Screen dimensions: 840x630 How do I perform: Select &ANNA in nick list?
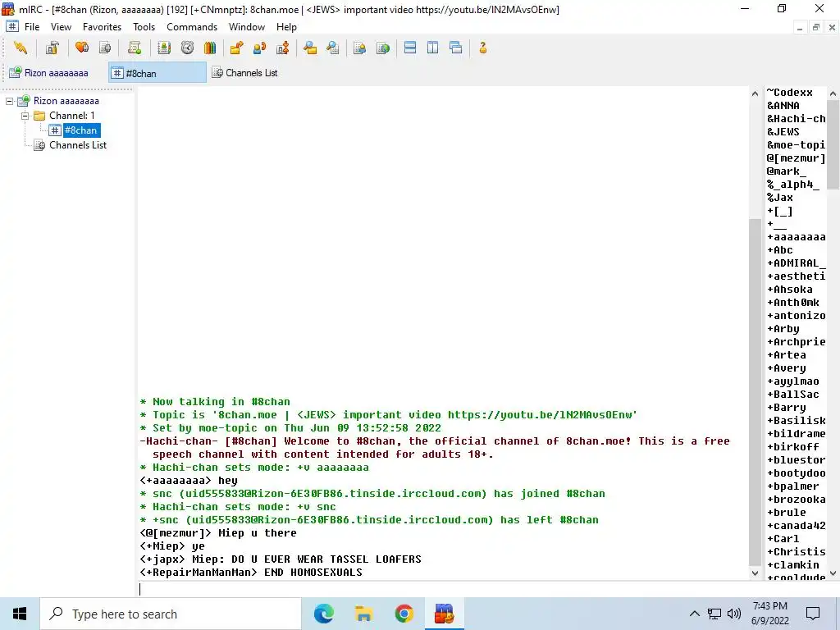click(783, 106)
